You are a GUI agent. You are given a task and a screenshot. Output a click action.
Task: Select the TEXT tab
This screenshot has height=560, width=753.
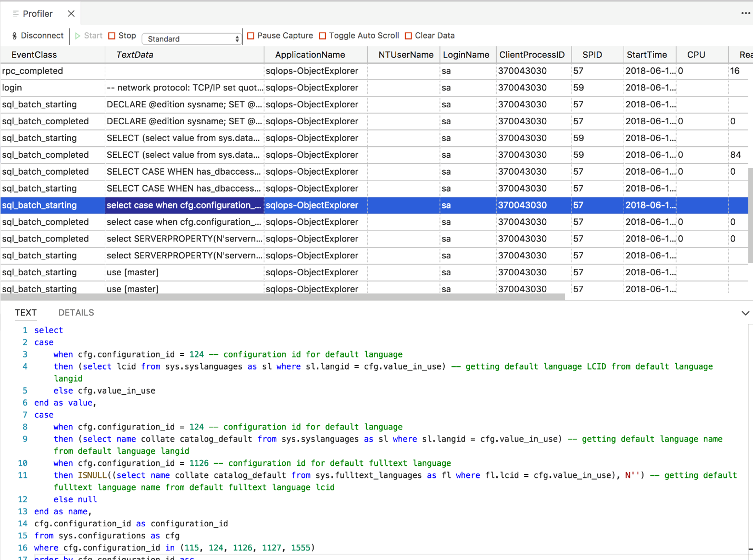[x=25, y=312]
